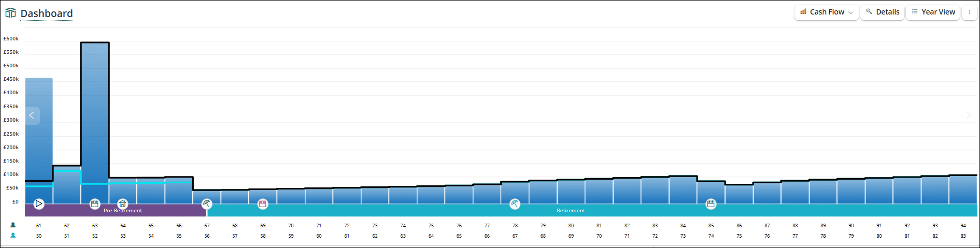
Task: Navigate the chart left with the arrow
Action: coord(32,115)
